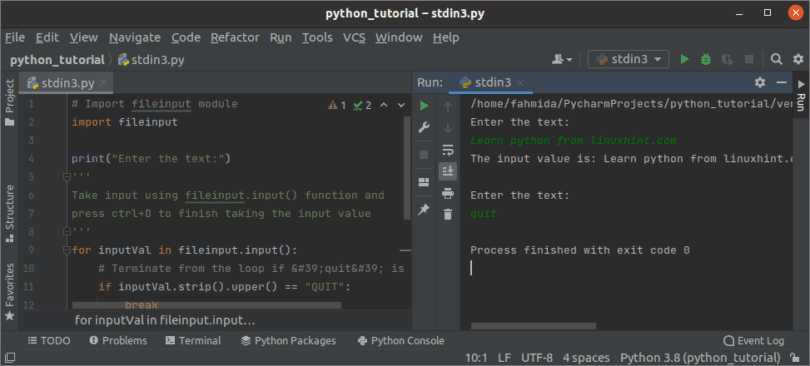This screenshot has height=366, width=810.
Task: Open Run panel options gear
Action: pos(760,82)
